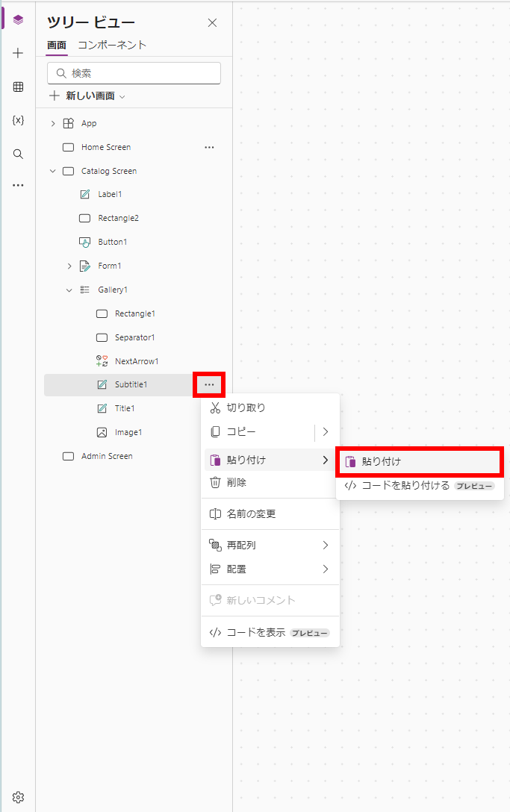Select App in the tree
510x812 pixels.
tap(89, 123)
